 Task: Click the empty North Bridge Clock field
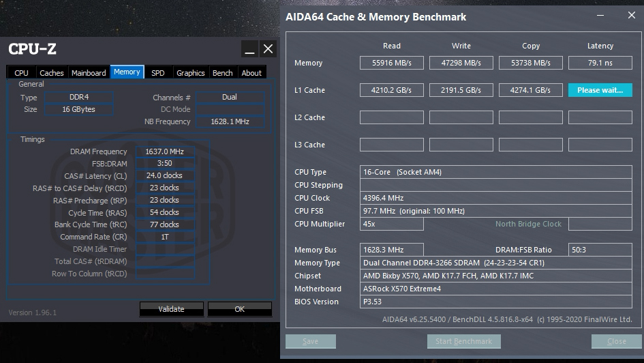pyautogui.click(x=600, y=224)
